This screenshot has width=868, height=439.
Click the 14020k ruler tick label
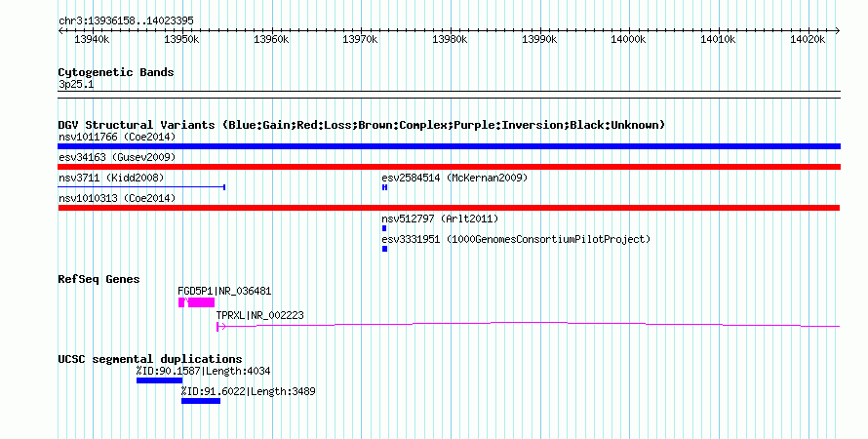(x=808, y=39)
